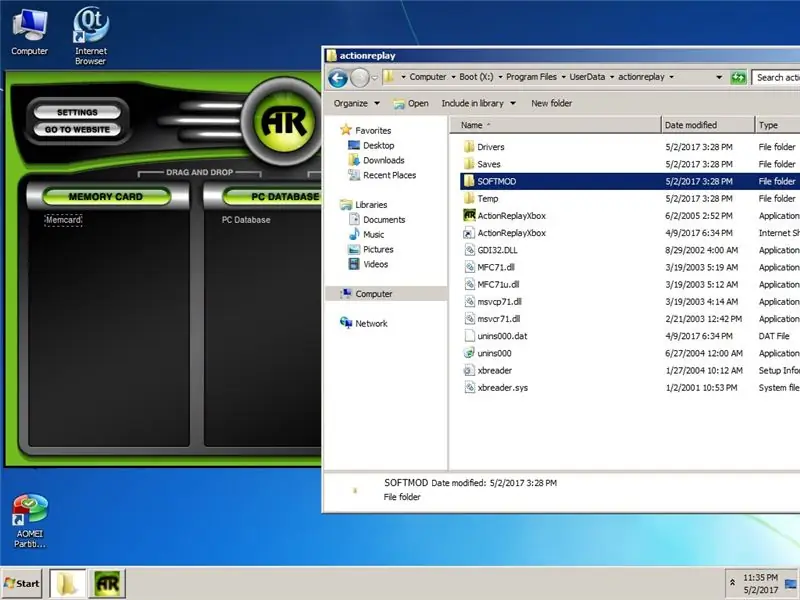Viewport: 800px width, 600px height.
Task: Select the MFC71u.dll file name
Action: (498, 285)
